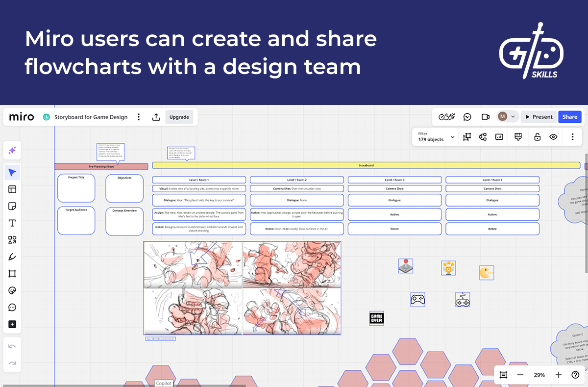The height and width of the screenshot is (387, 588).
Task: Select the Objectives box
Action: coord(124,188)
